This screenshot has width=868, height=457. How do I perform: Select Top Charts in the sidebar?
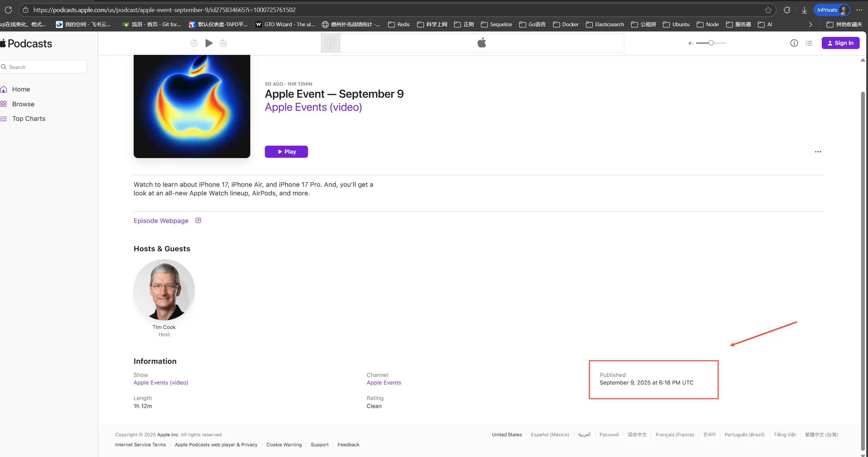click(29, 119)
